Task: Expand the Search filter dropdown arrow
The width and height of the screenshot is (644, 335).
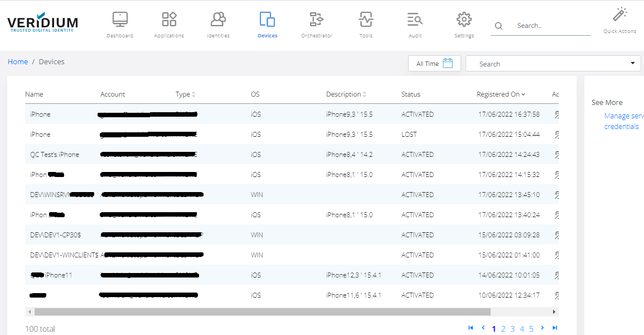Action: tap(633, 63)
